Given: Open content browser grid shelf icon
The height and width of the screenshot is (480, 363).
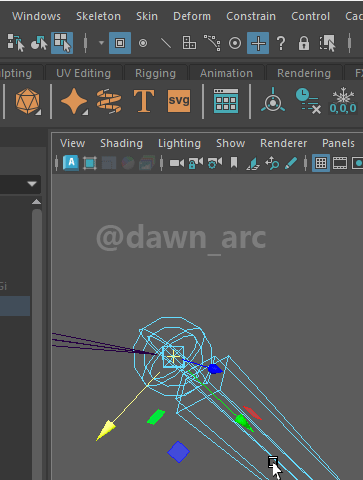Looking at the screenshot, I should 226,101.
